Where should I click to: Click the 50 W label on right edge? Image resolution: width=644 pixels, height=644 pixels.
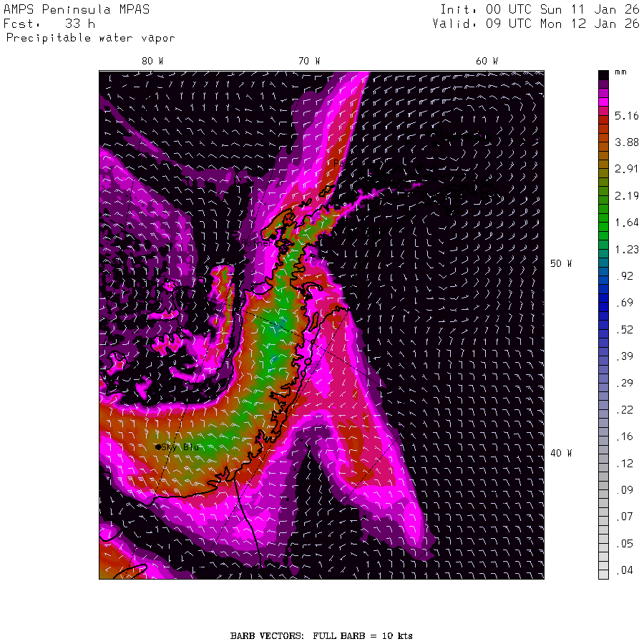pyautogui.click(x=560, y=263)
